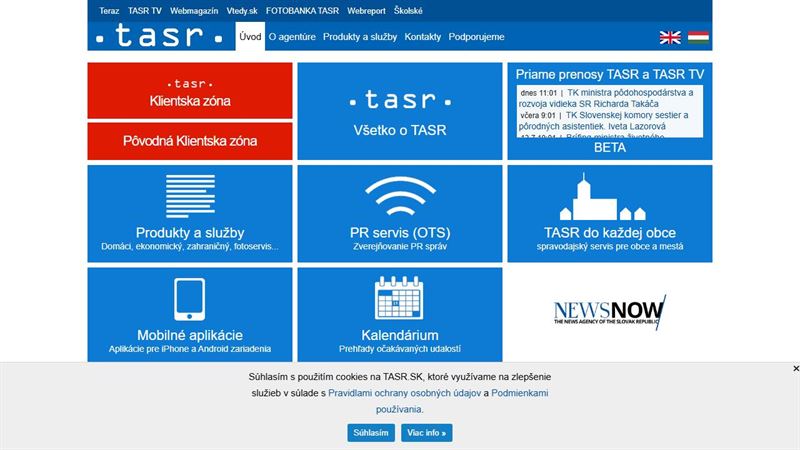Screen dimensions: 800x450
Task: Open Pravidlami ochrany osobných údajov link
Action: coord(404,393)
